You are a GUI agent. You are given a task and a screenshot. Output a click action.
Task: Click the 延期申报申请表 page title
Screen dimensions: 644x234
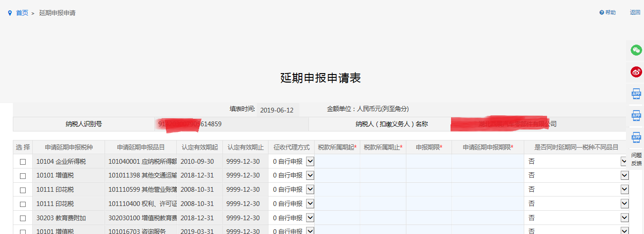pos(321,78)
